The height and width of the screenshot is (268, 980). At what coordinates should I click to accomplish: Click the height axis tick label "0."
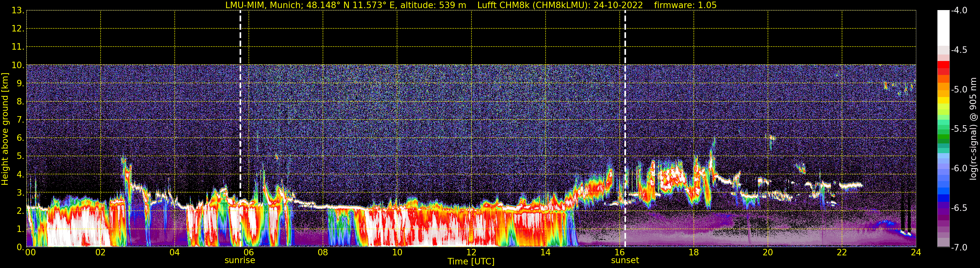20,247
